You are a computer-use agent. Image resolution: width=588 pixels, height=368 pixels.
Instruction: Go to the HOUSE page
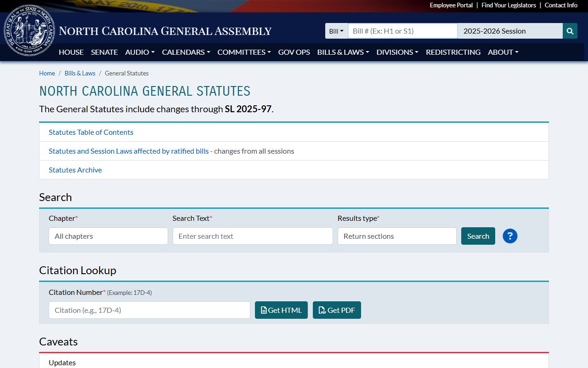[71, 52]
